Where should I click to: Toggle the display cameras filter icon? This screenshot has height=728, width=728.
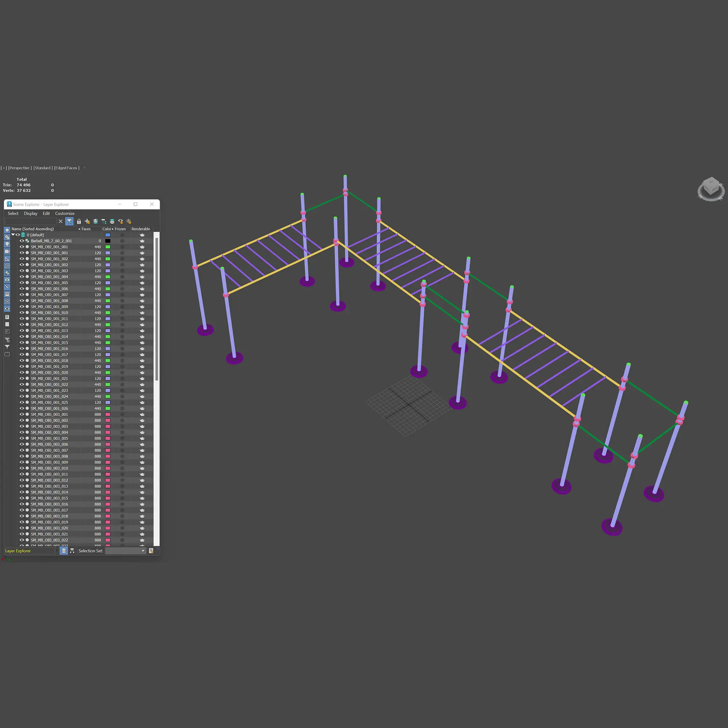(7, 251)
